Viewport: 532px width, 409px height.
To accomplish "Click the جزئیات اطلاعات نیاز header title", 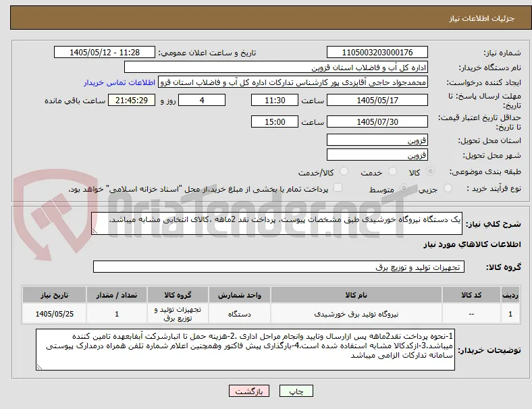I will pos(482,18).
